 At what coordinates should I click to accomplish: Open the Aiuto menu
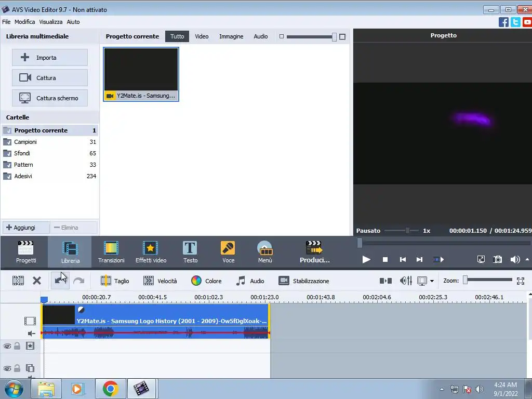point(73,22)
